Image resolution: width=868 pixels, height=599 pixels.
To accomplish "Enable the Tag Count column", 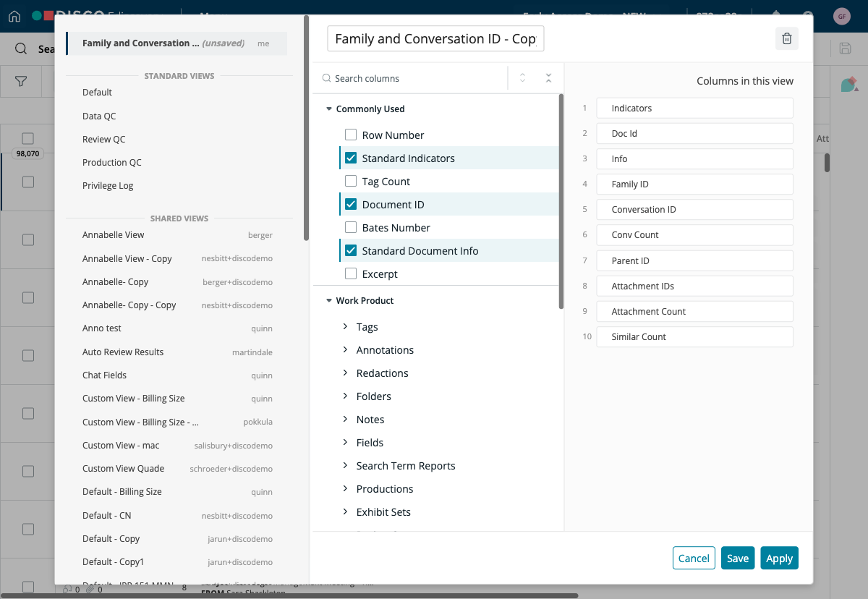I will (x=351, y=181).
